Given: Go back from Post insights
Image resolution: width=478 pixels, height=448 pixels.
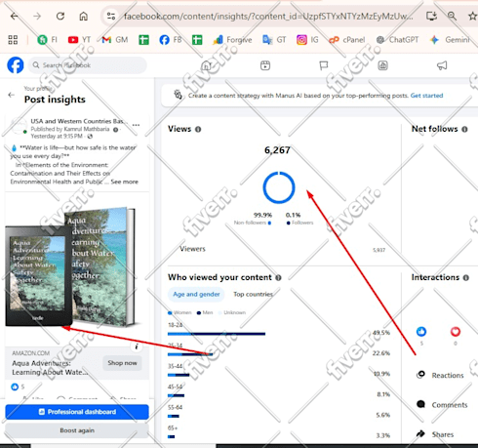Looking at the screenshot, I should [12, 95].
